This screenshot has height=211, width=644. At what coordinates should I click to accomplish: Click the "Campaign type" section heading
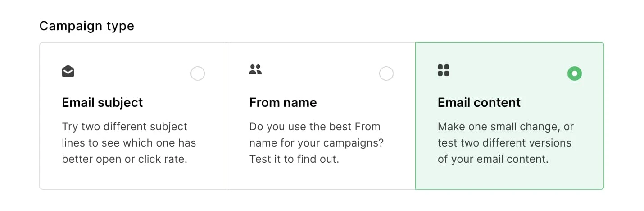point(86,26)
